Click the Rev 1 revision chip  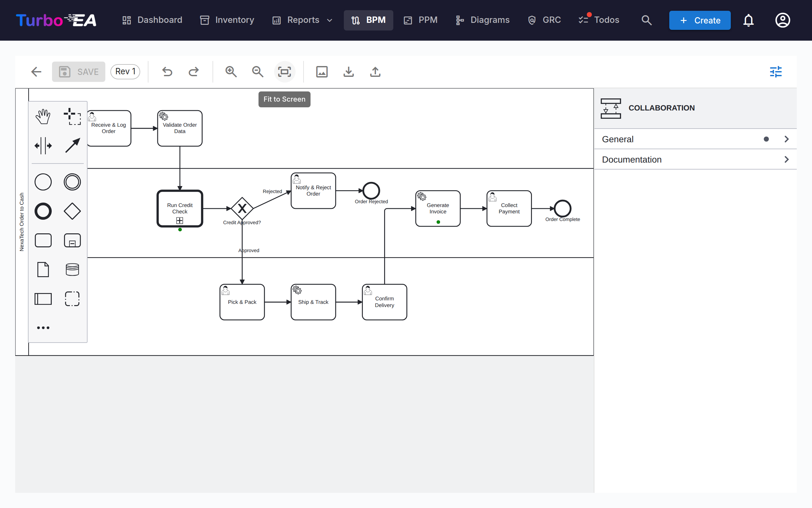(x=125, y=71)
